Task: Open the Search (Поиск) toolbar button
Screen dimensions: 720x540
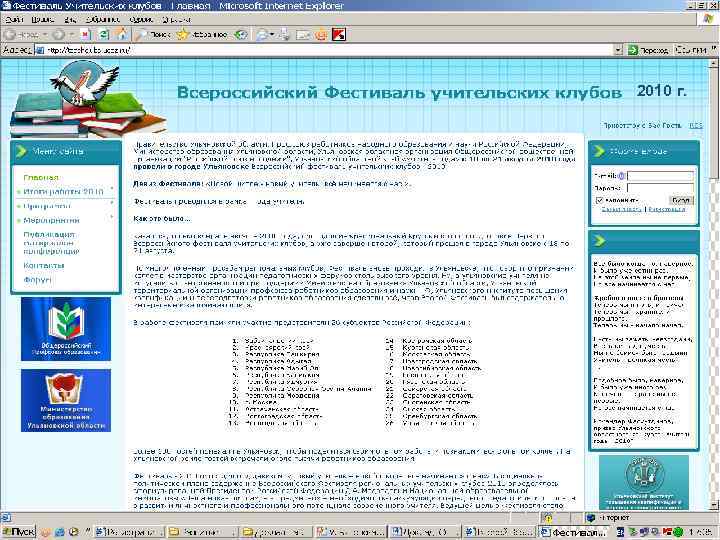Action: coord(153,34)
